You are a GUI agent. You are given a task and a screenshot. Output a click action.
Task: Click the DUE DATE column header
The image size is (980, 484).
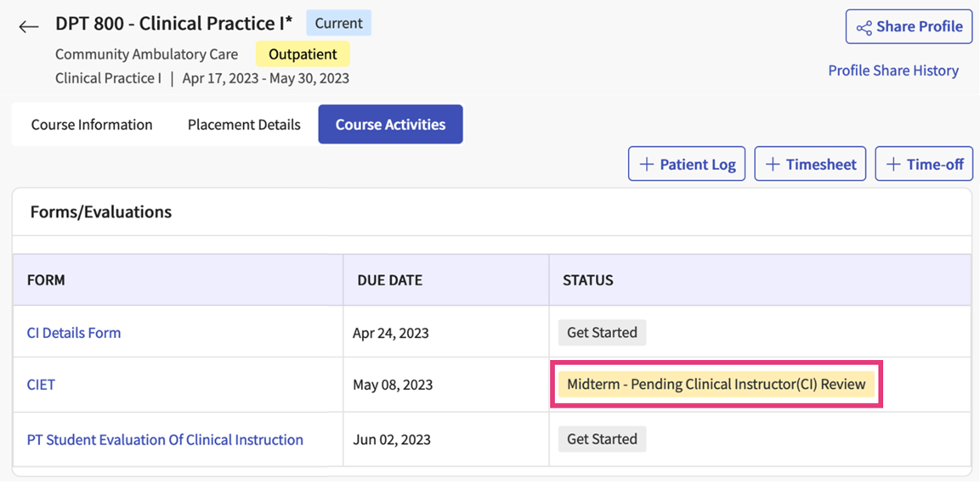pyautogui.click(x=388, y=280)
